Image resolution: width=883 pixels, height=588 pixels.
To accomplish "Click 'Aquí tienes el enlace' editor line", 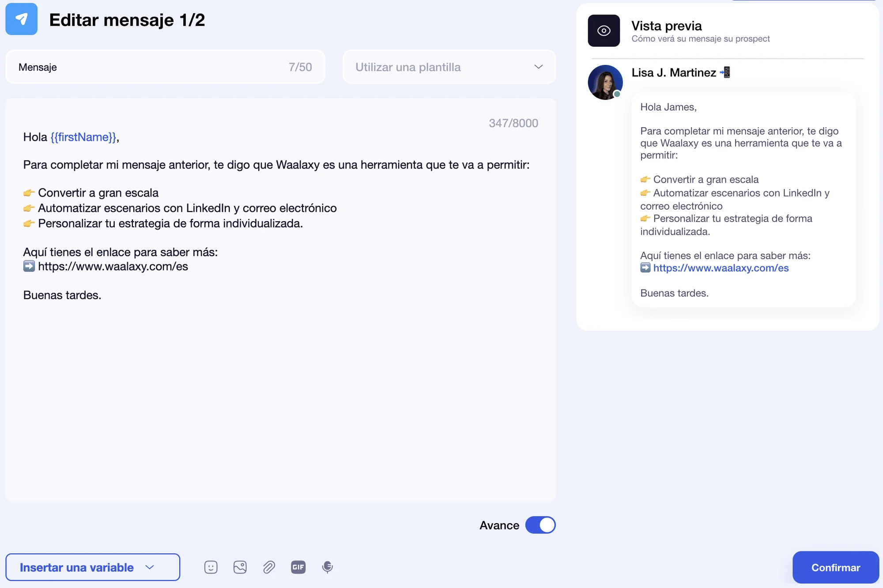I will pos(120,252).
